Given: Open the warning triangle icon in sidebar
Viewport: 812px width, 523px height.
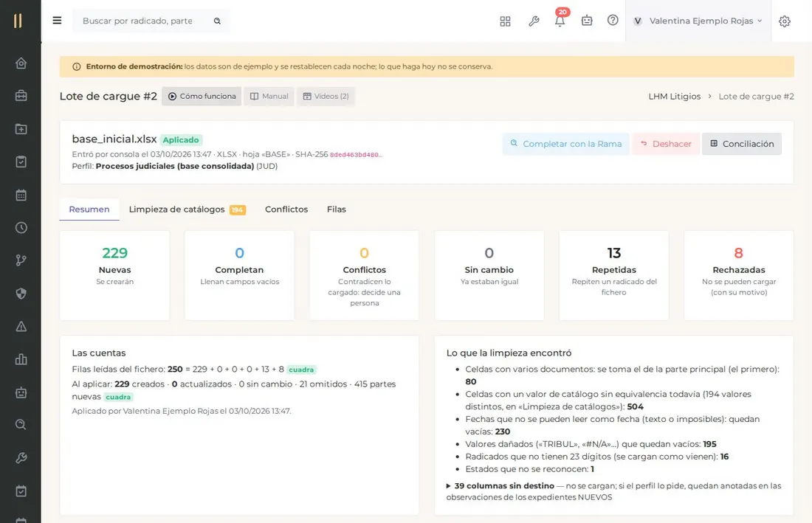Looking at the screenshot, I should click(21, 327).
